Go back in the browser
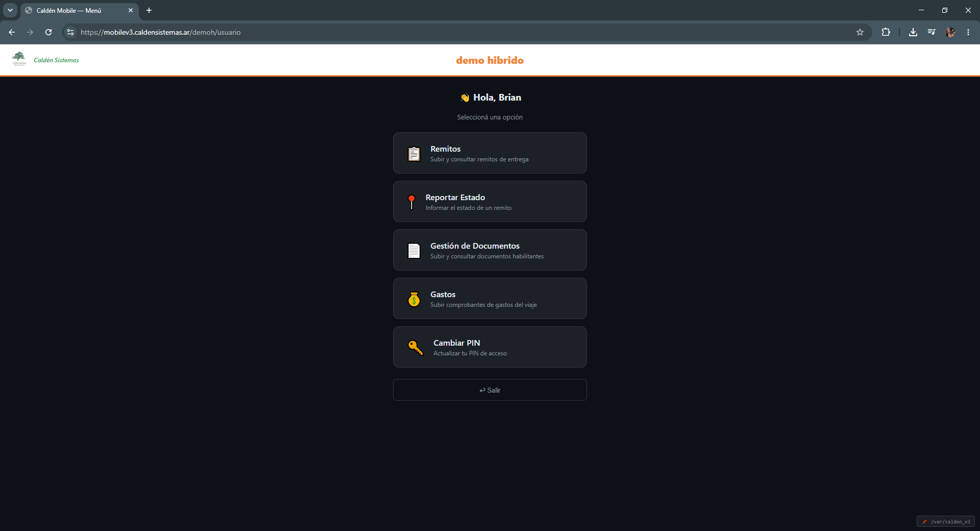This screenshot has height=531, width=980. click(12, 32)
